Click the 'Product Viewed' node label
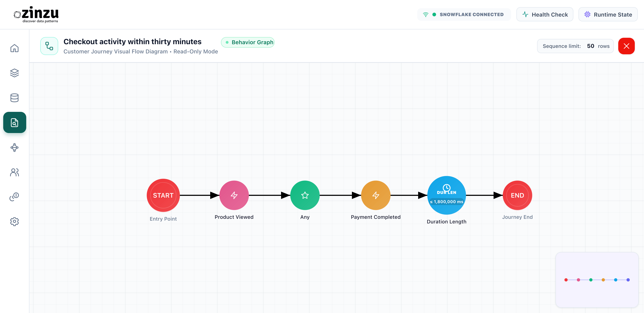 tap(234, 217)
